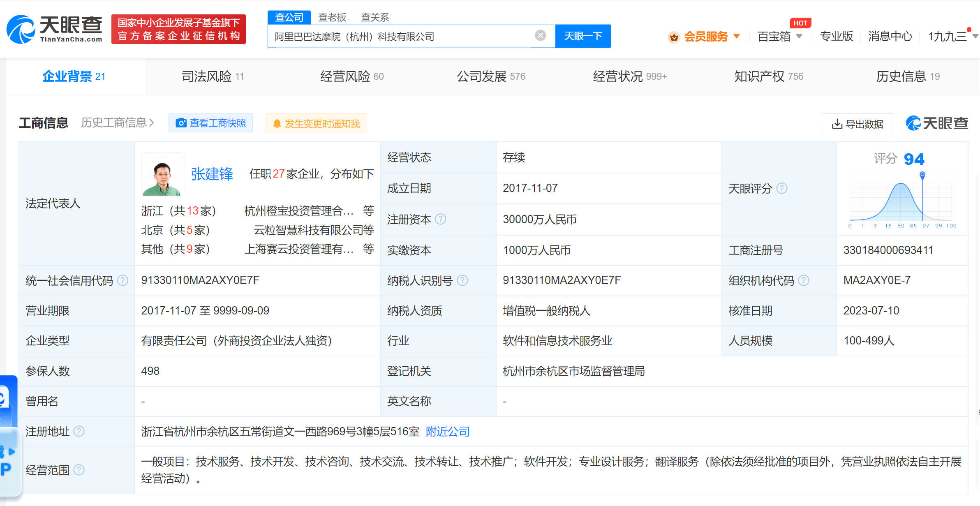Click help icon next to 天眼评分
This screenshot has width=980, height=506.
[781, 188]
